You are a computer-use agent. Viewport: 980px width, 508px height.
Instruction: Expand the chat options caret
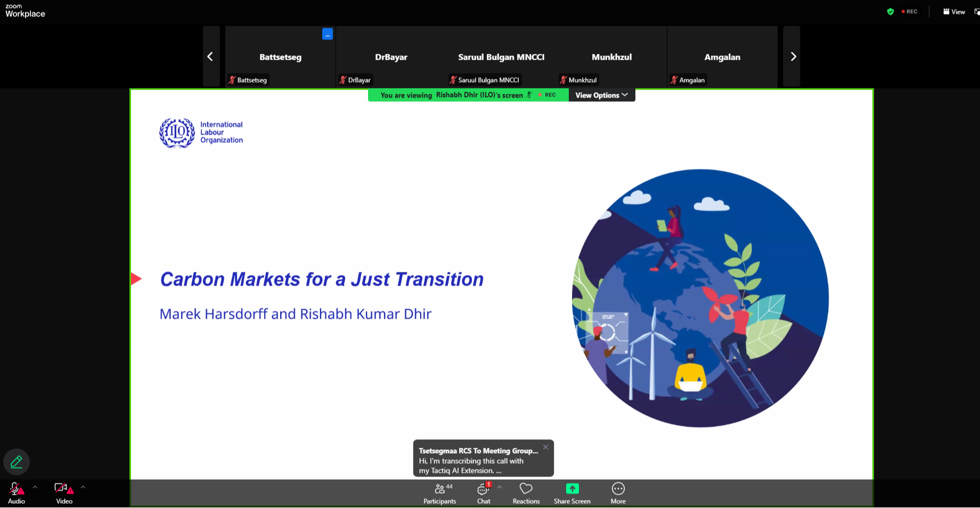pos(500,487)
